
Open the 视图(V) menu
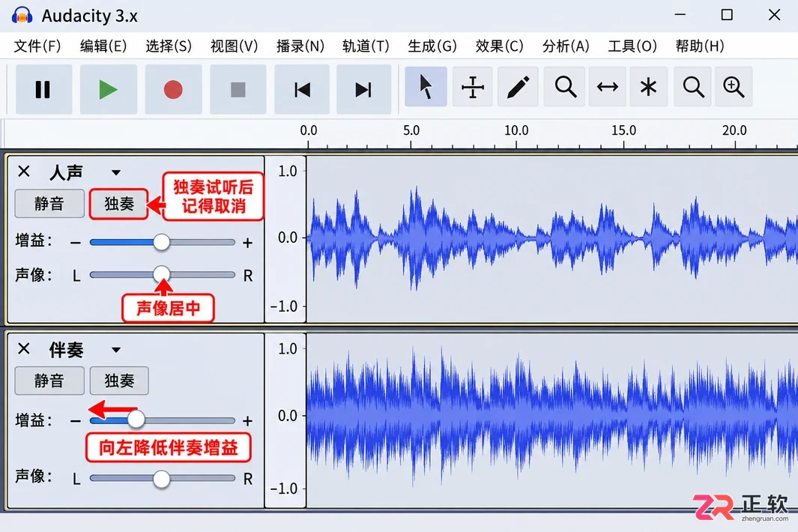click(234, 46)
